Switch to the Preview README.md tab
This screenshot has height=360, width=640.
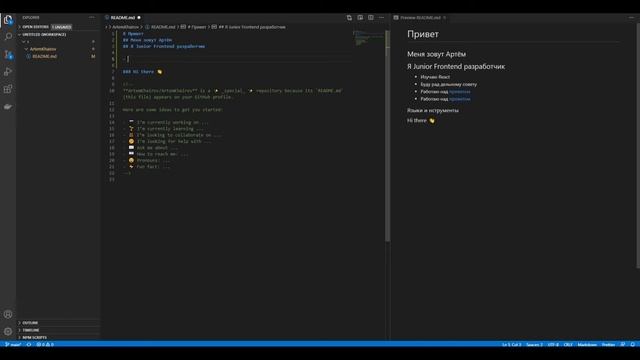pyautogui.click(x=420, y=18)
